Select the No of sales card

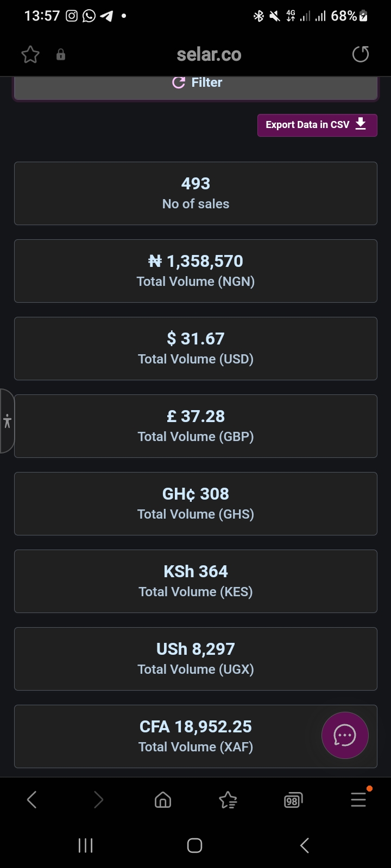195,193
